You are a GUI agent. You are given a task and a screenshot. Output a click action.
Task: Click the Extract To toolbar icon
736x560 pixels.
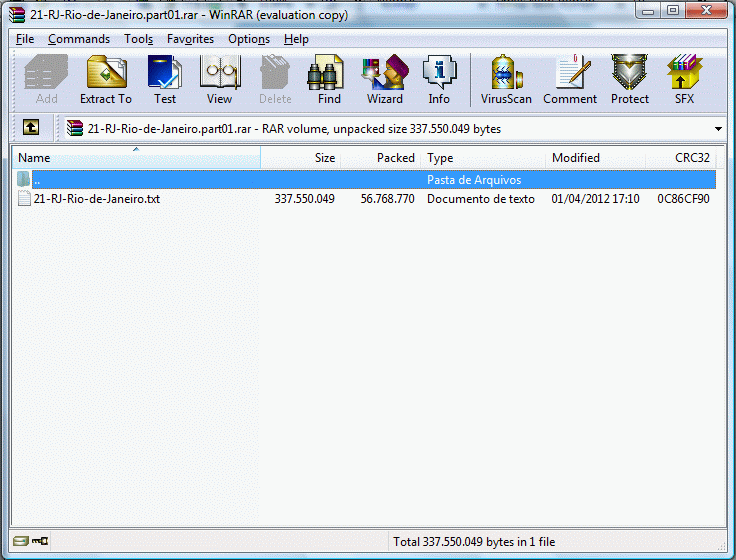105,80
